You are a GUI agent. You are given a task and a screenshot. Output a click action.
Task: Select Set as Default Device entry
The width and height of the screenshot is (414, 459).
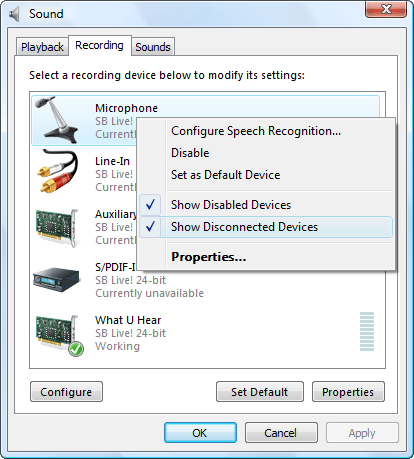click(225, 175)
